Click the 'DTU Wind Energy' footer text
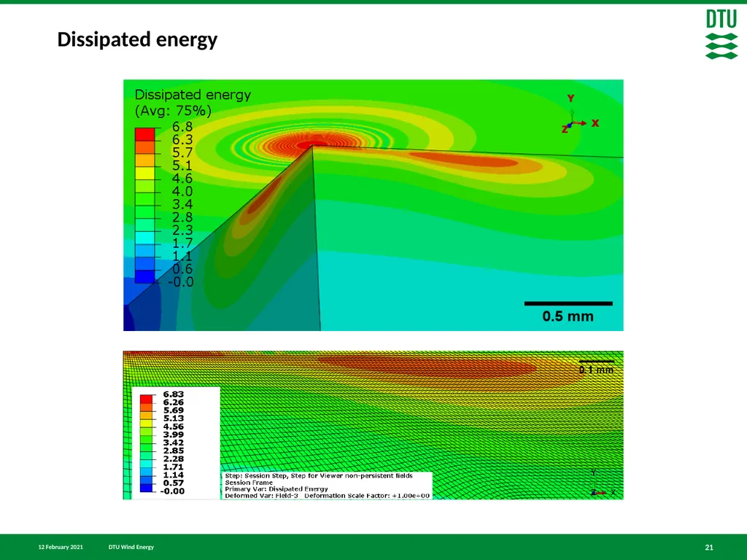The height and width of the screenshot is (560, 747). [x=131, y=547]
